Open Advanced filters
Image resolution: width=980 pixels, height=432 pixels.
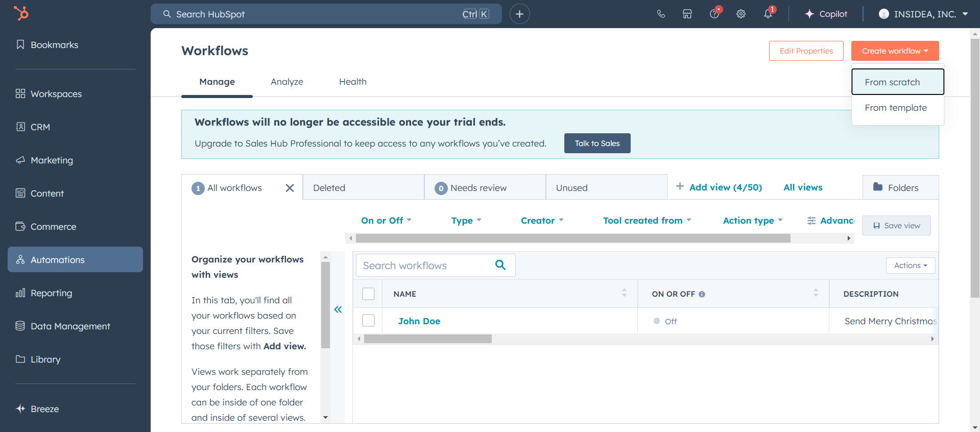pos(830,221)
